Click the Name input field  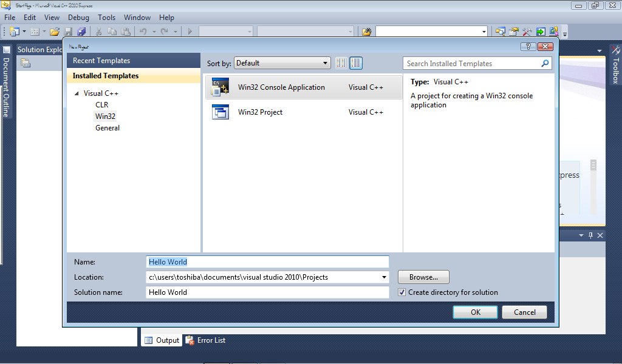[267, 262]
